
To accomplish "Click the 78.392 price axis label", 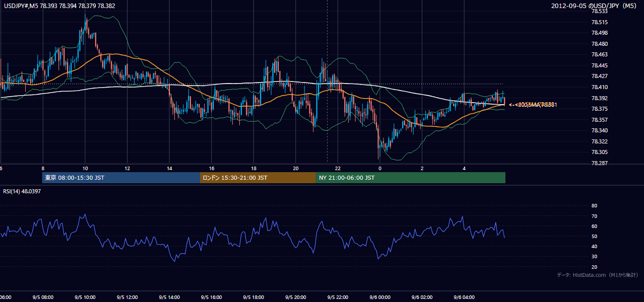I will (599, 98).
